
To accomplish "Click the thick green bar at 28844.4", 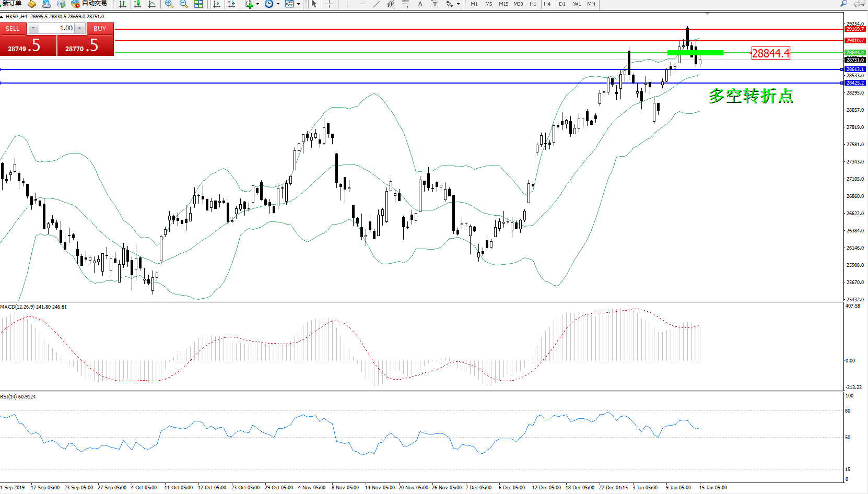I will click(695, 52).
